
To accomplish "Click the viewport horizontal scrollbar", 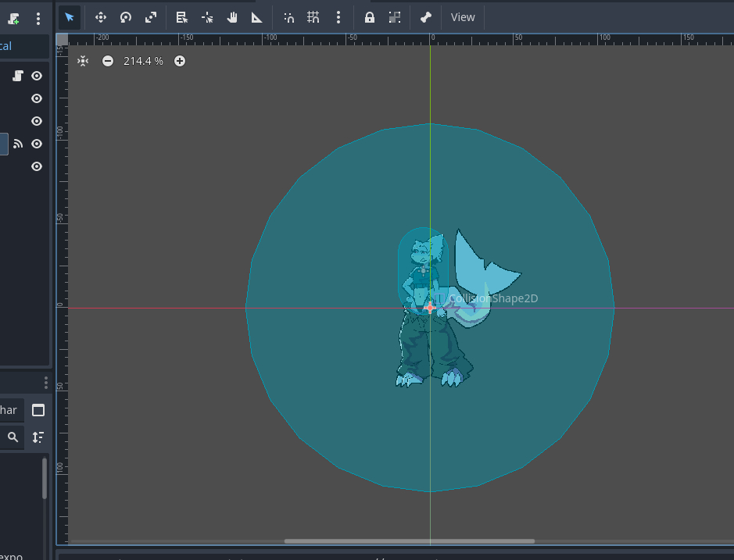I will [x=409, y=540].
